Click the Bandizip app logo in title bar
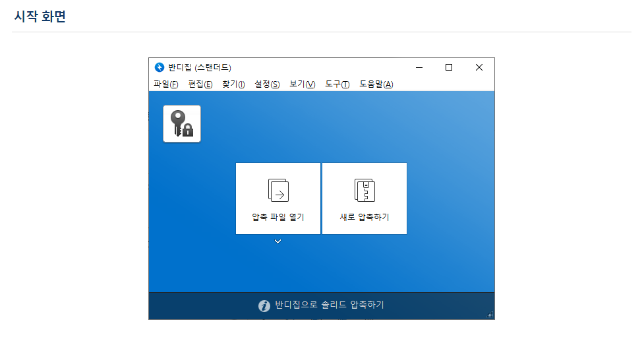 (160, 67)
